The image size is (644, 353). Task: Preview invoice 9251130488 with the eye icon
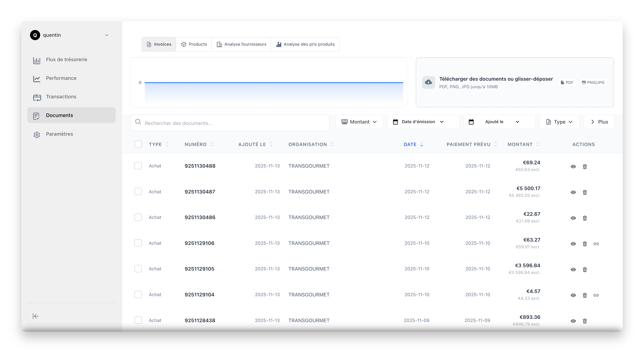(x=573, y=166)
